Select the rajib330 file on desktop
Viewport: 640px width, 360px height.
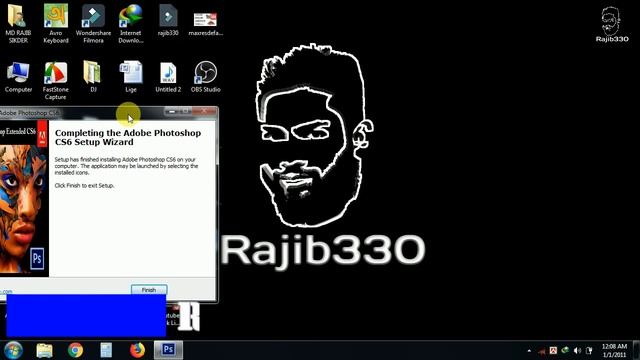pyautogui.click(x=168, y=20)
